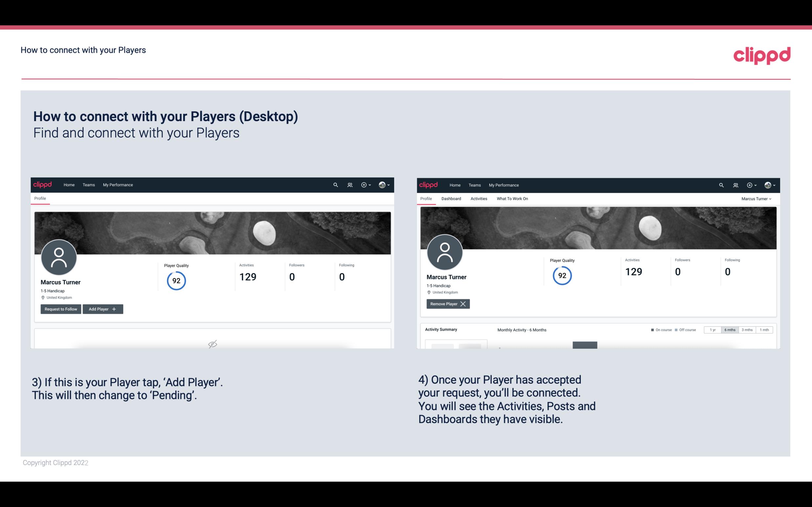The width and height of the screenshot is (812, 507).
Task: Click 'What To On' tab in right panel
Action: [512, 199]
